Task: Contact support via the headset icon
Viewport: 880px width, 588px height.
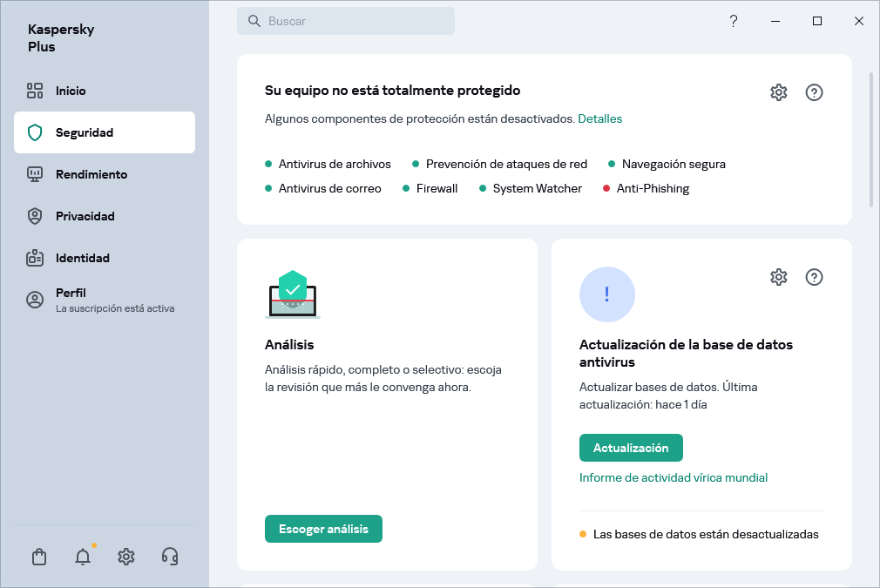Action: [x=169, y=556]
